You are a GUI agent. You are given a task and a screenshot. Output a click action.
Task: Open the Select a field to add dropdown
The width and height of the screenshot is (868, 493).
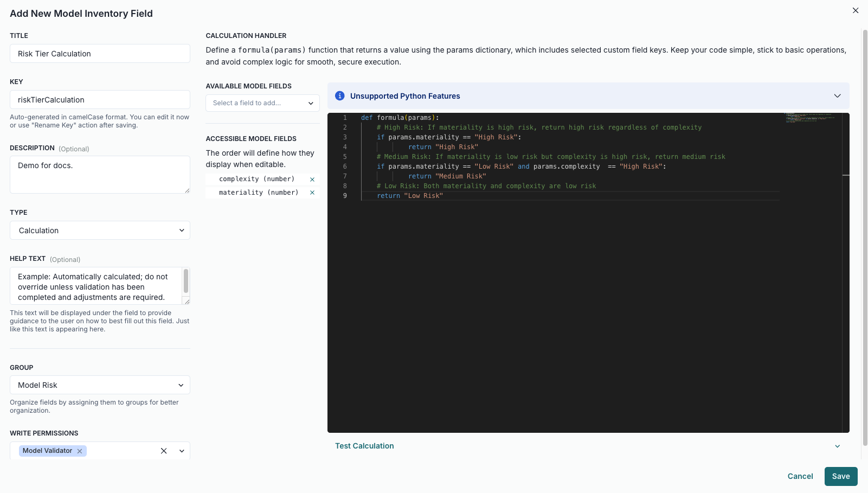tap(262, 103)
